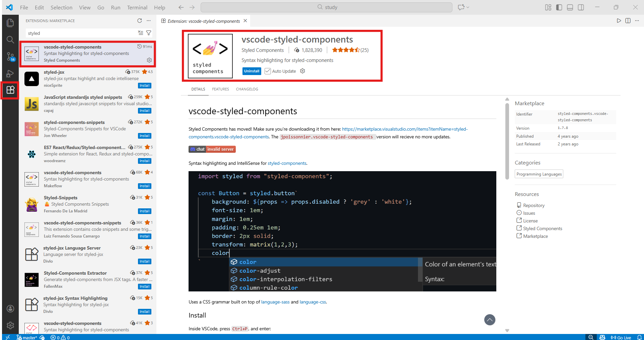Open the Terminal menu
Image resolution: width=644 pixels, height=340 pixels.
coord(137,7)
